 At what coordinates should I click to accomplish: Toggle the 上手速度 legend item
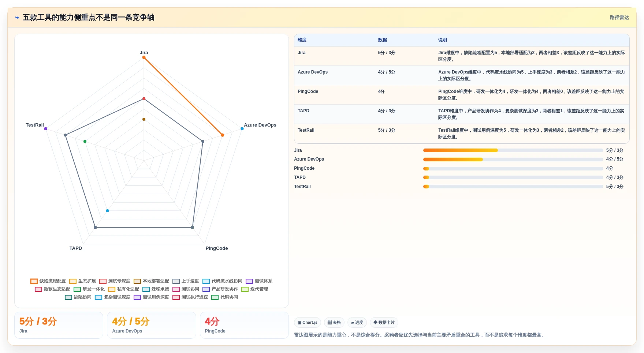[186, 281]
